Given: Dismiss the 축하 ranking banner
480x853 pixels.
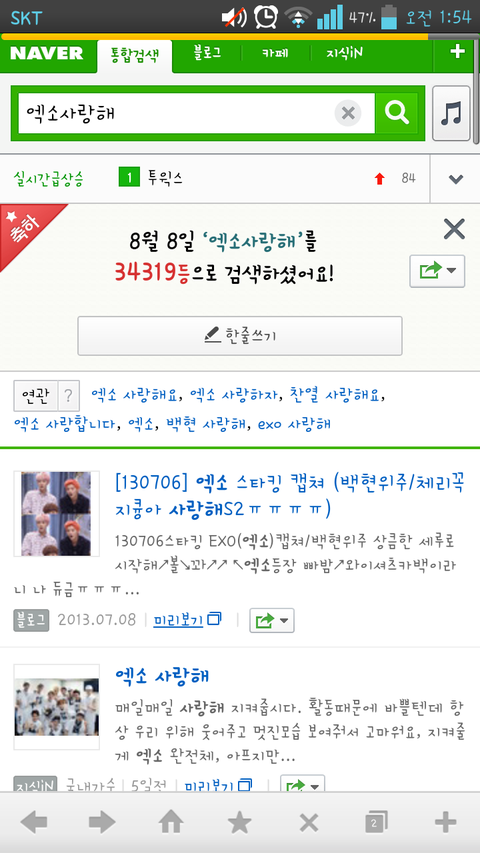Looking at the screenshot, I should (454, 229).
